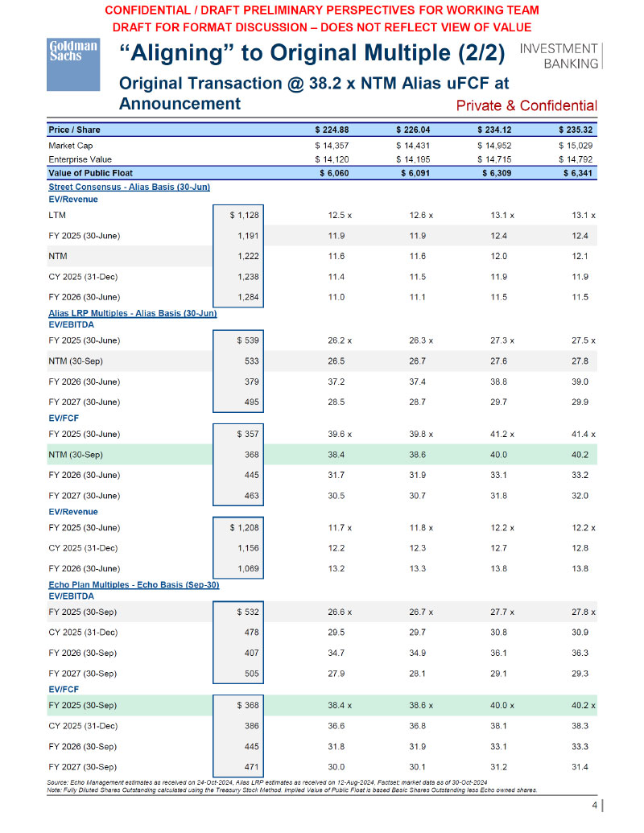The width and height of the screenshot is (644, 833).
Task: Click the '463' FY 2027 FCF figure
Action: [x=252, y=496]
